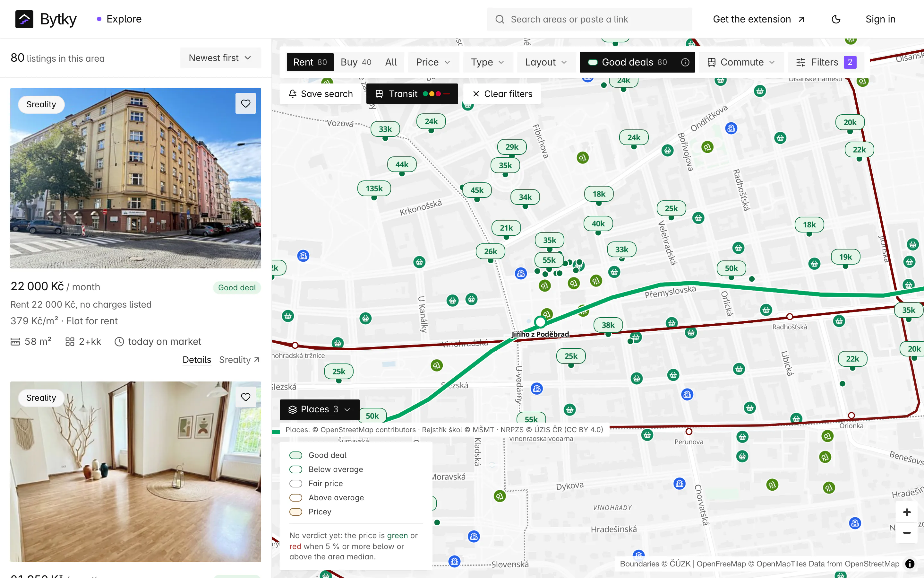Click the Search areas input field
The height and width of the screenshot is (578, 924).
(589, 19)
